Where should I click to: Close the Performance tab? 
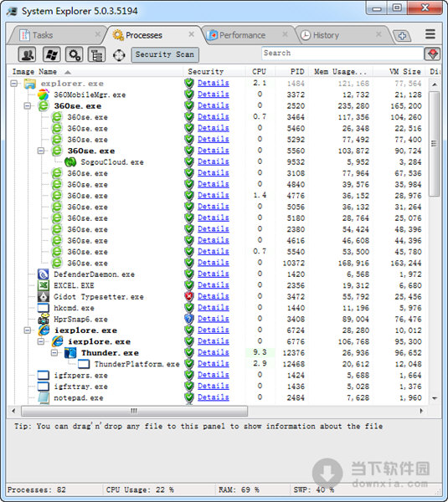tap(285, 34)
